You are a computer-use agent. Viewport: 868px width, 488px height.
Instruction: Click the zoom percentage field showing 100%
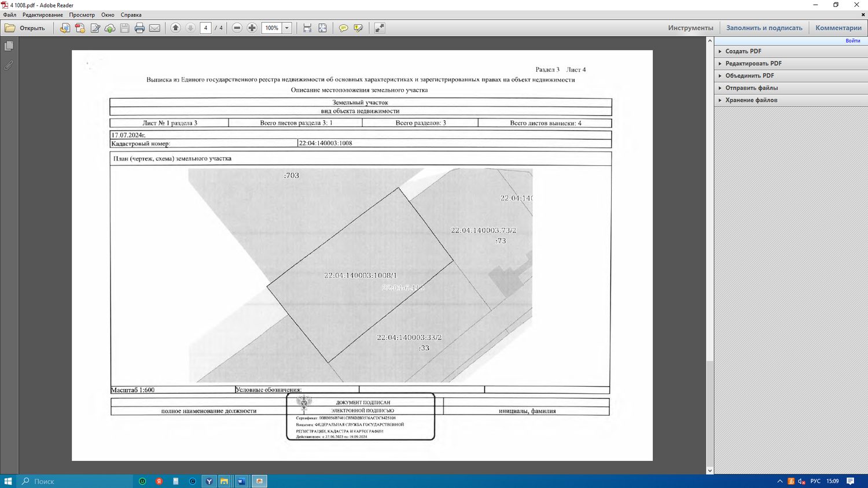coord(272,28)
